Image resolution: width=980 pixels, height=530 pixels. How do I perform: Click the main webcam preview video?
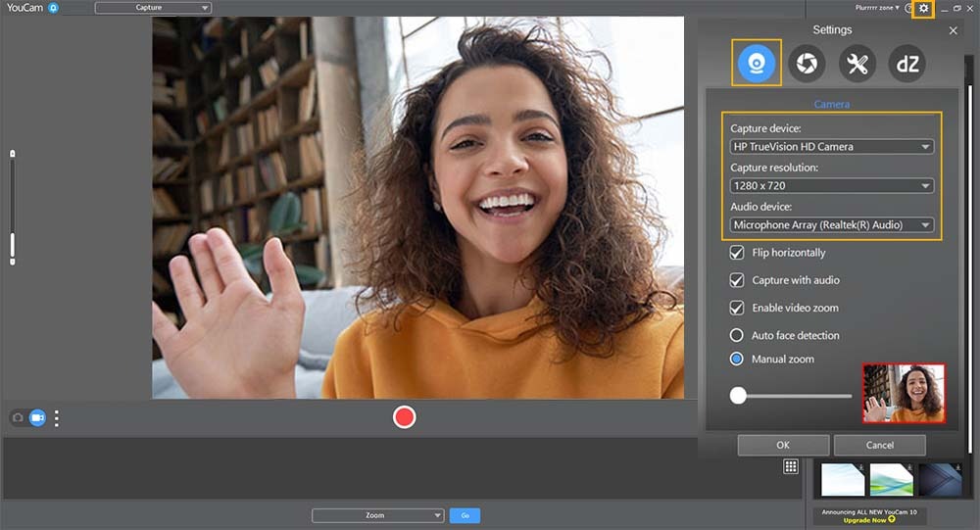(418, 208)
